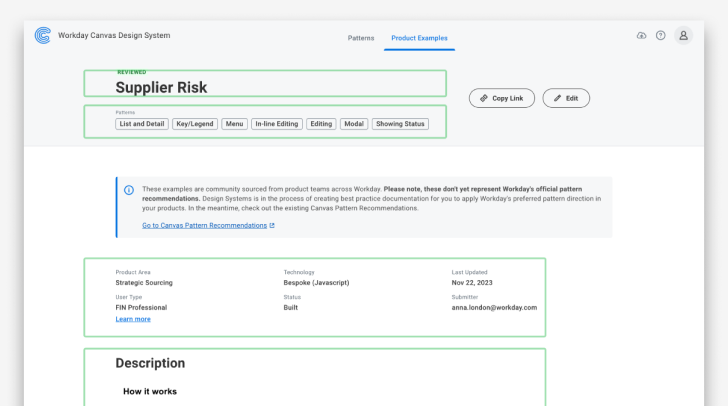Select the Modal pattern tag
The height and width of the screenshot is (406, 728).
click(x=354, y=124)
